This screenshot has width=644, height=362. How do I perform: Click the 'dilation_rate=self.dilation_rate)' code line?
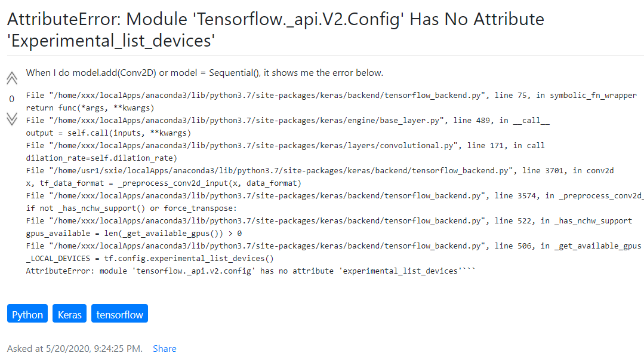[101, 158]
